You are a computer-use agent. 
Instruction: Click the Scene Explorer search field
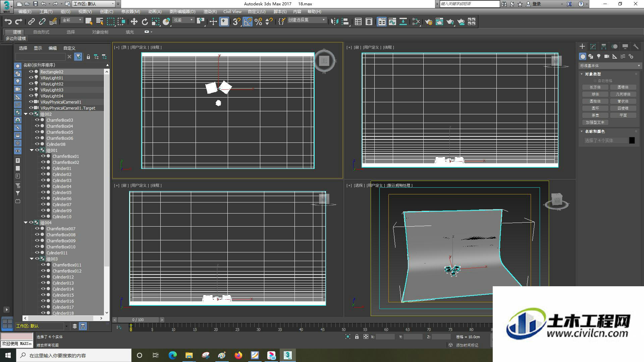click(x=40, y=57)
